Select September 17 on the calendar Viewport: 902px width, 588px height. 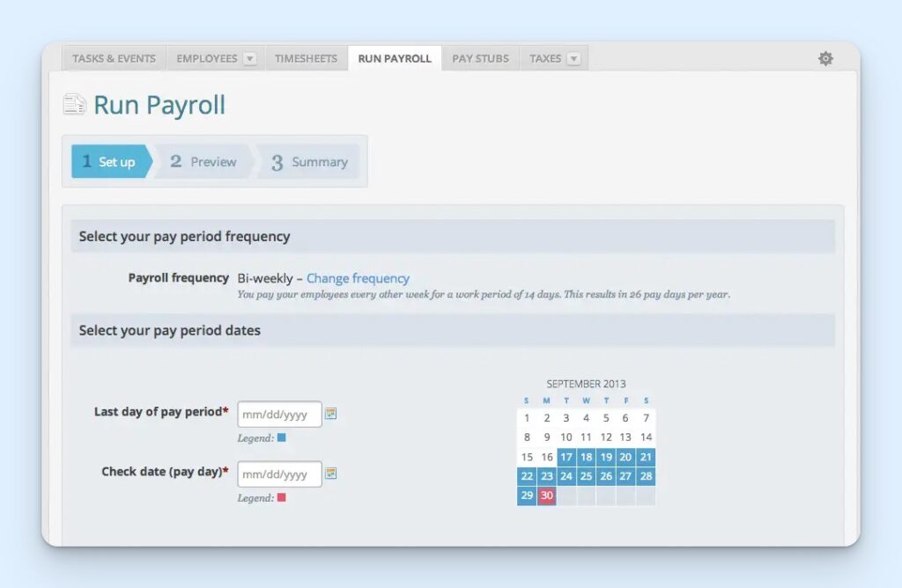[x=566, y=457]
